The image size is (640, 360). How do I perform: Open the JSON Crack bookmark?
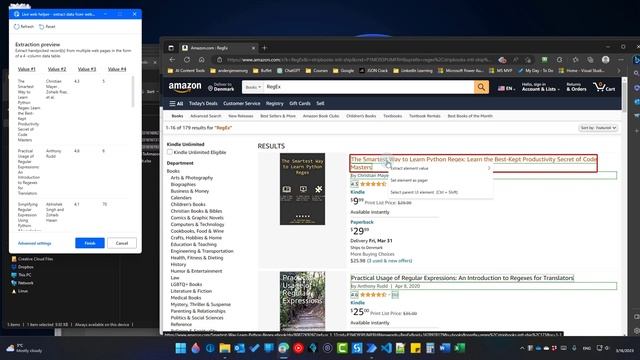(373, 71)
